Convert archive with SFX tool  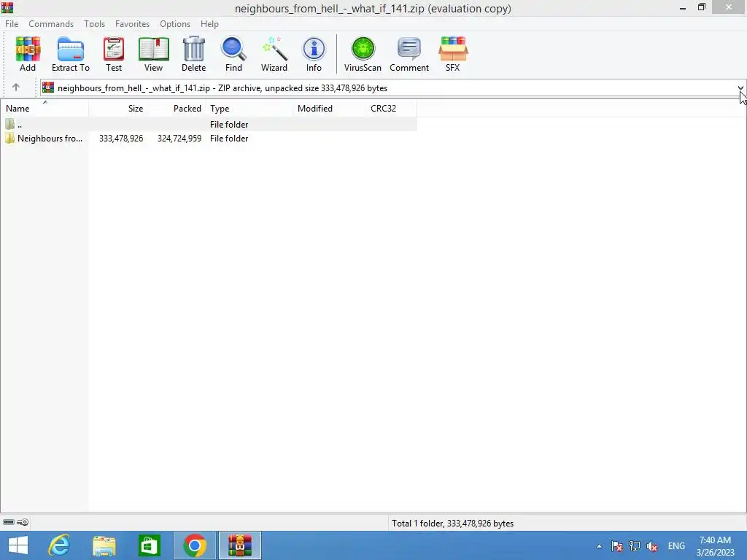[452, 54]
